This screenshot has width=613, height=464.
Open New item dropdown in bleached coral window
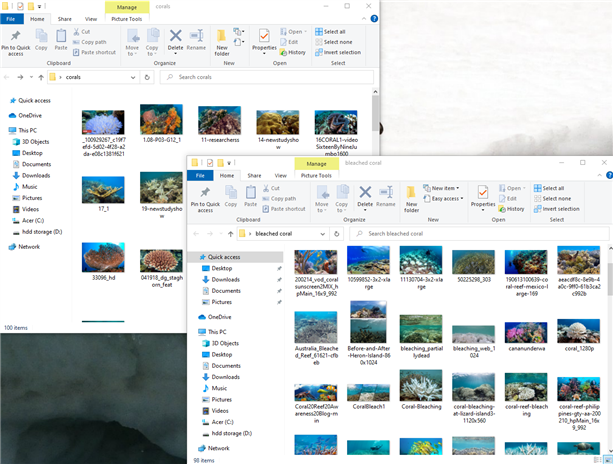click(442, 188)
